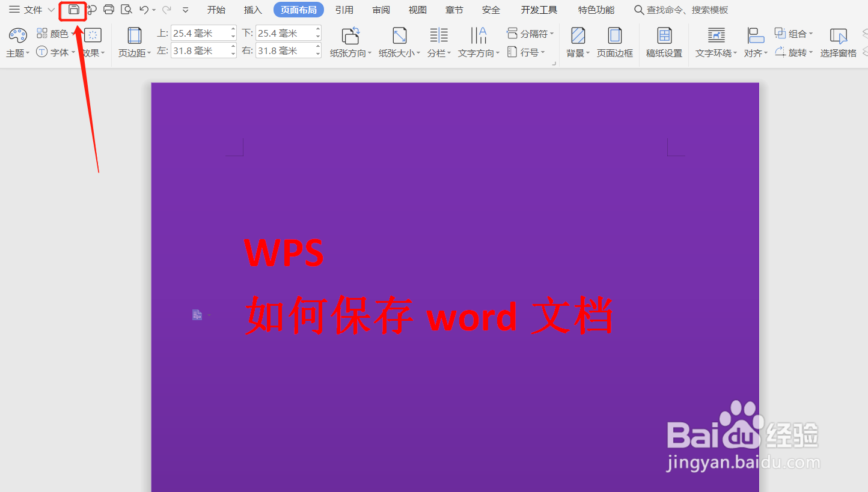Switch to the 视图 tab
Image resolution: width=868 pixels, height=492 pixels.
click(418, 10)
